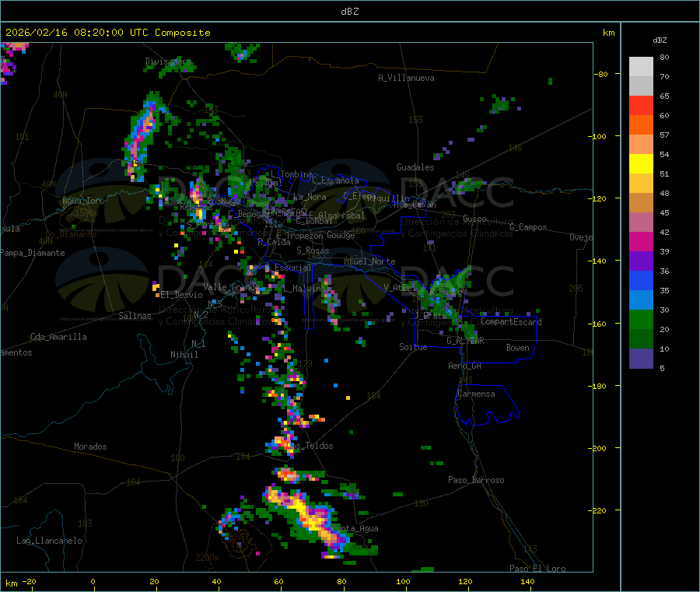This screenshot has width=700, height=592.
Task: Click the 'Guadales' place label
Action: pyautogui.click(x=415, y=167)
